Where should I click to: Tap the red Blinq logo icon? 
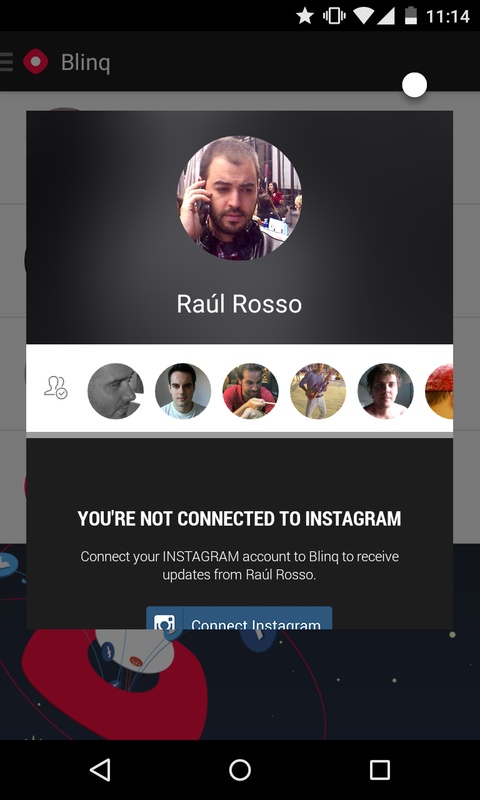(x=36, y=62)
